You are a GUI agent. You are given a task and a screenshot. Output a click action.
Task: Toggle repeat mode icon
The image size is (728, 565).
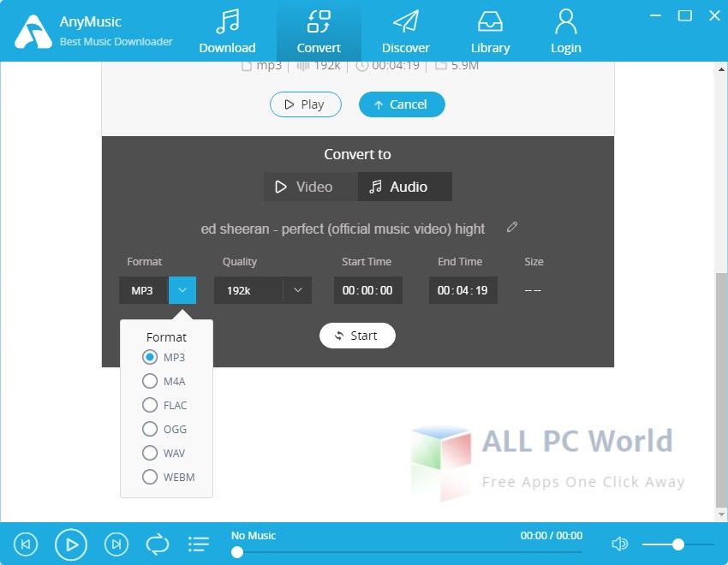(x=158, y=544)
